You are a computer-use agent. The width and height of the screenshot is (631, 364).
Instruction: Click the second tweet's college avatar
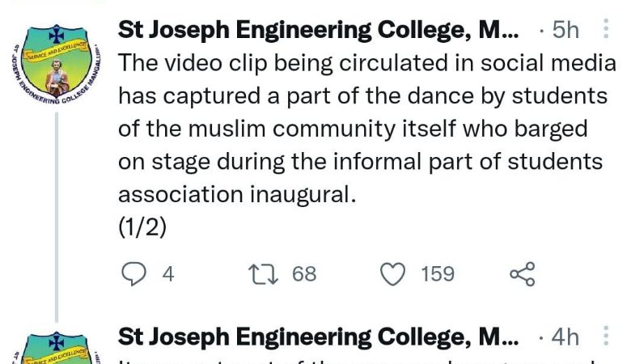(x=57, y=348)
